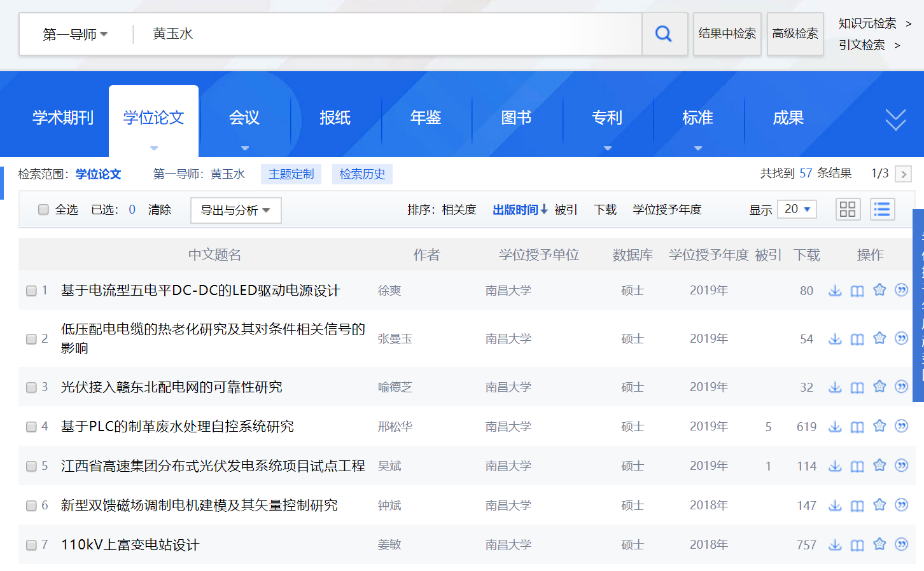Switch to grid view layout
The image size is (924, 571).
point(848,209)
